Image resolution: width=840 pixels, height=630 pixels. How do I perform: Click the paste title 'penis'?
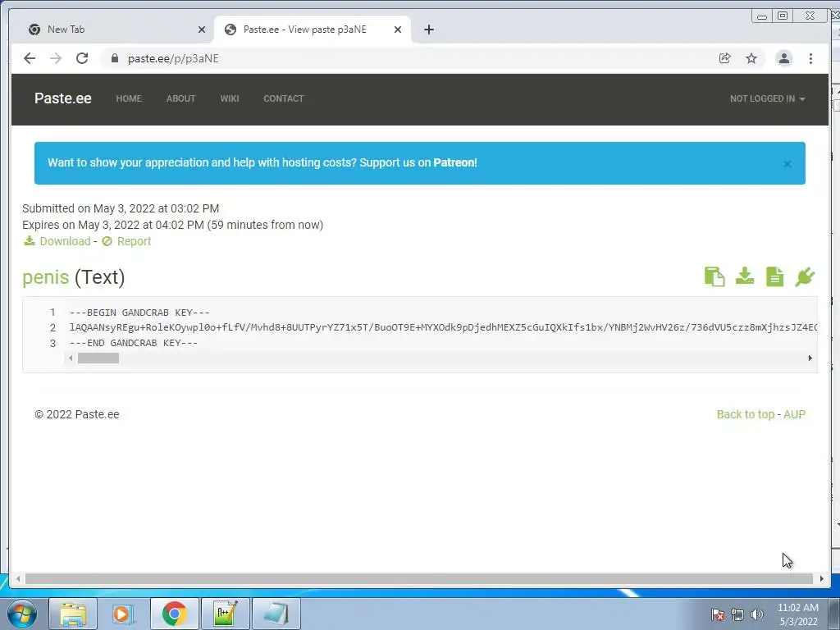coord(46,277)
